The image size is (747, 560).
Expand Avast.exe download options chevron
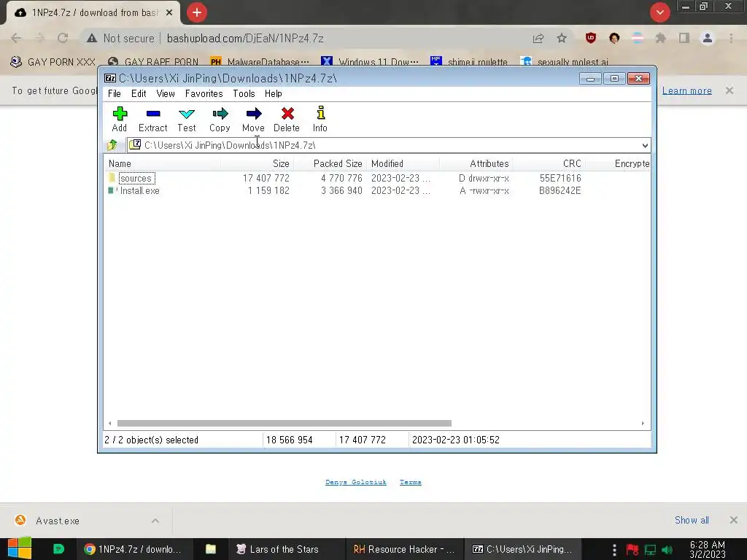tap(155, 521)
